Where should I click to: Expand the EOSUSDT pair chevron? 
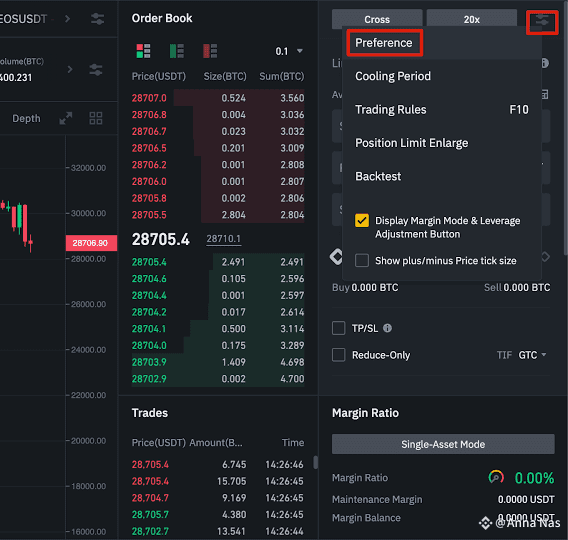[x=67, y=18]
